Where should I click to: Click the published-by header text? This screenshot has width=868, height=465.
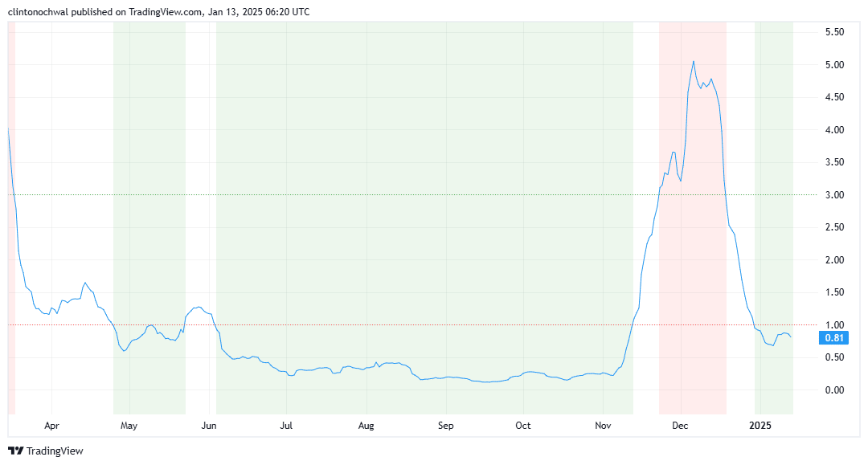click(158, 12)
